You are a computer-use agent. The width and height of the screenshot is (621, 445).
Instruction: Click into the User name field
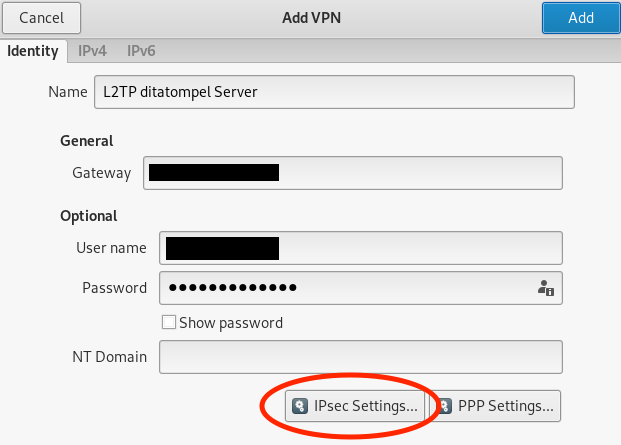tap(361, 248)
